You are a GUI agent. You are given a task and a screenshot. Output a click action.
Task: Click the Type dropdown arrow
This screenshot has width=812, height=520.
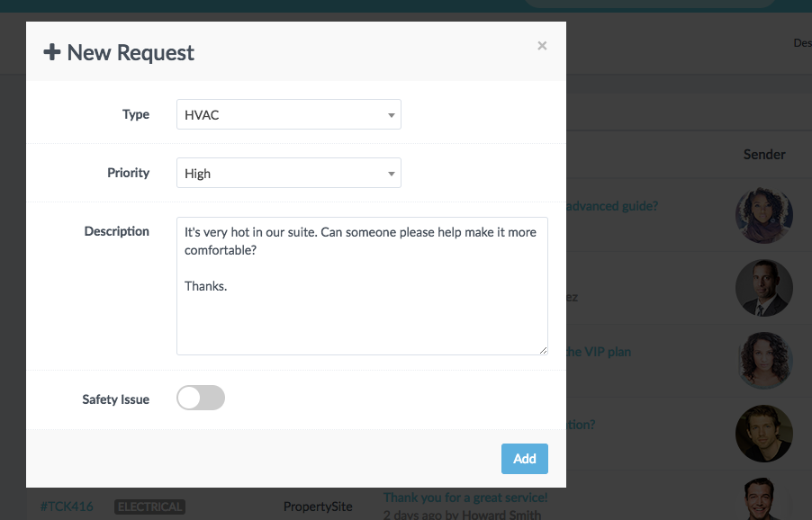(392, 115)
